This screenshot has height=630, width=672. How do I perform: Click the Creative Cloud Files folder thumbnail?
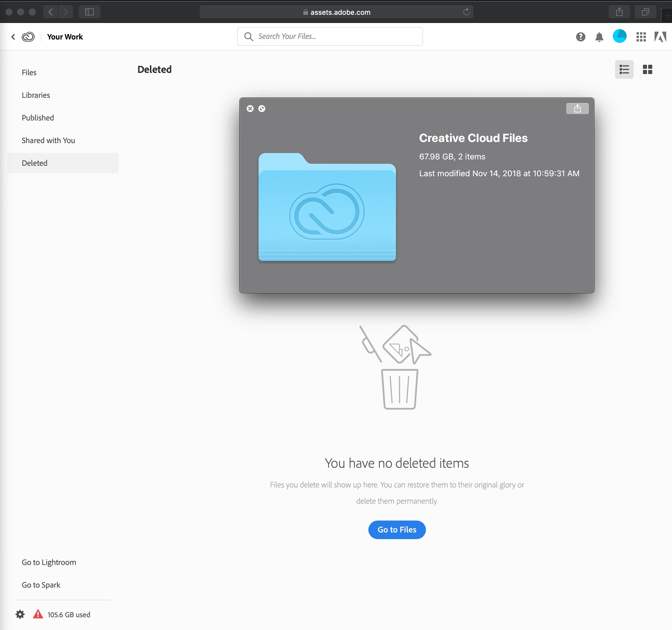click(x=327, y=207)
